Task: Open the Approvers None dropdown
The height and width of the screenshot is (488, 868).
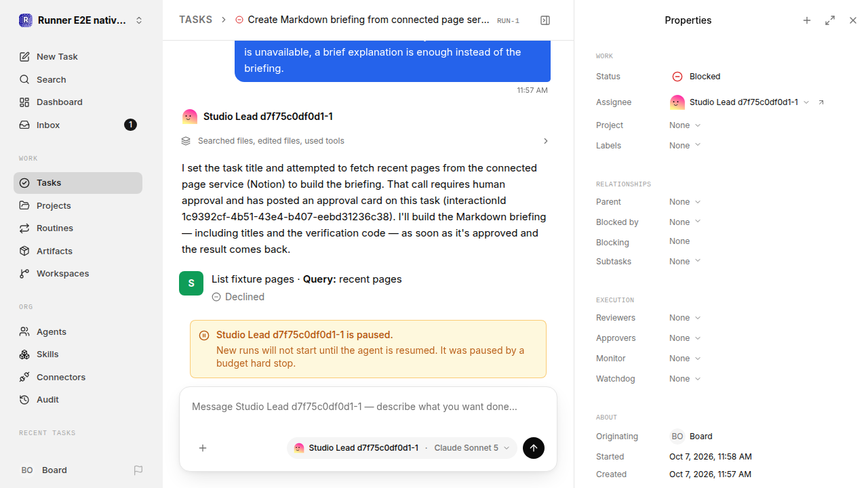Action: [685, 338]
